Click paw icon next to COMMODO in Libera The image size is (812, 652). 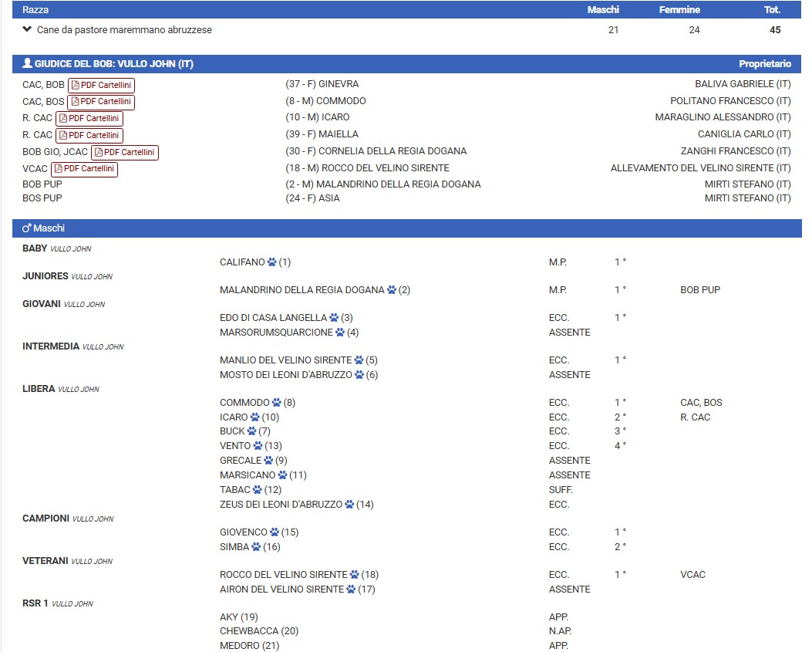pos(276,403)
